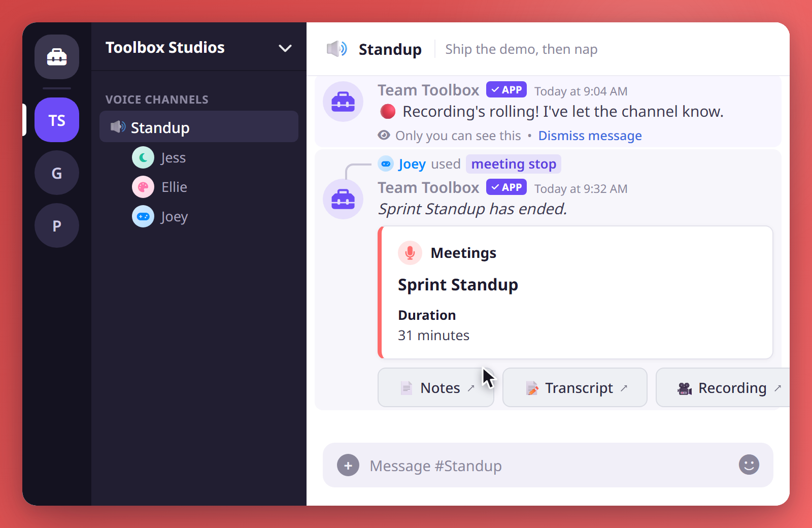
Task: Click the 'Sprint Standup has ended.' message text
Action: click(472, 209)
